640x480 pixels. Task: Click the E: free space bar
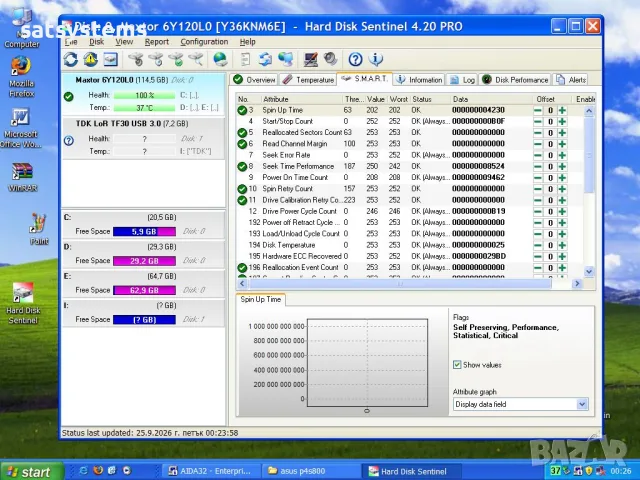coord(144,290)
